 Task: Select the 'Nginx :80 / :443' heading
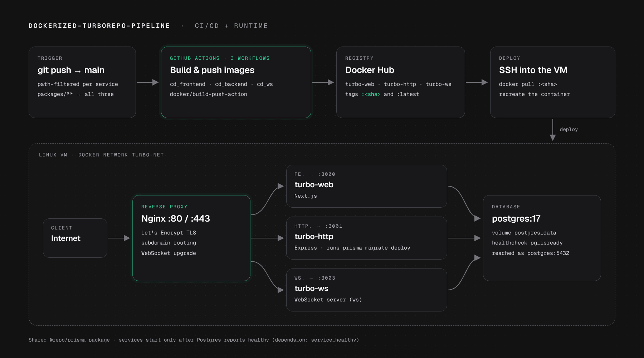pos(176,219)
